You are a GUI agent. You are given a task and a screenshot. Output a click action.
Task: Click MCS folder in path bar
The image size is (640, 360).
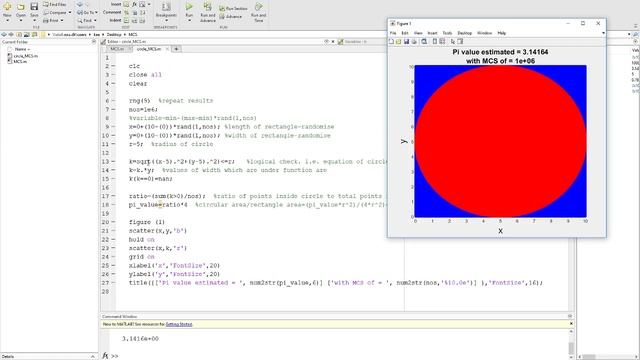[133, 35]
